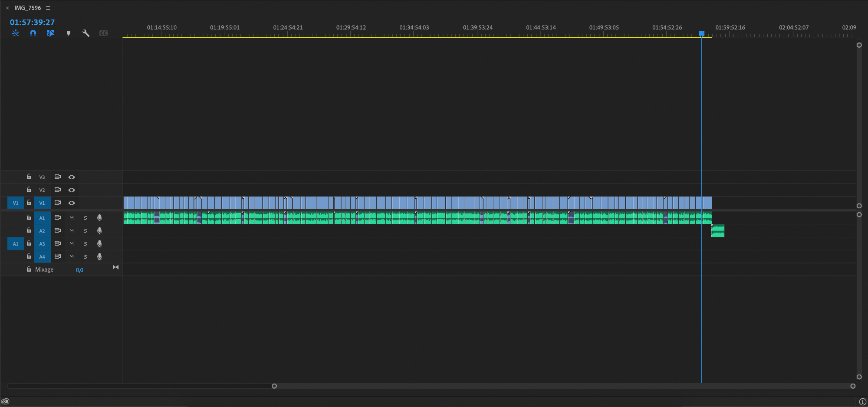Click the Mixage volume value 0,0
Screen dimensions: 868x407
(79, 270)
